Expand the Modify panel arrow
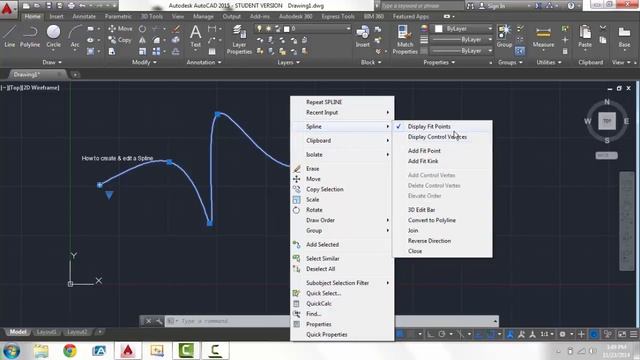The height and width of the screenshot is (360, 640). [x=155, y=62]
